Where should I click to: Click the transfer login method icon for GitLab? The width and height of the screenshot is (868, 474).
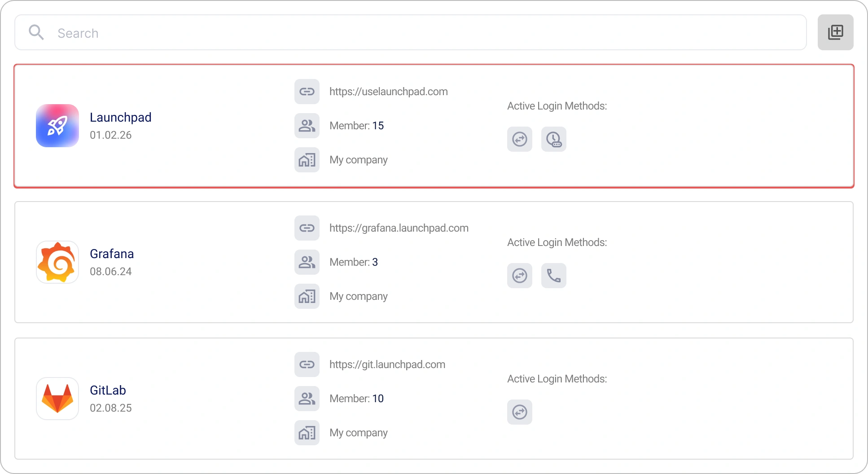[519, 412]
